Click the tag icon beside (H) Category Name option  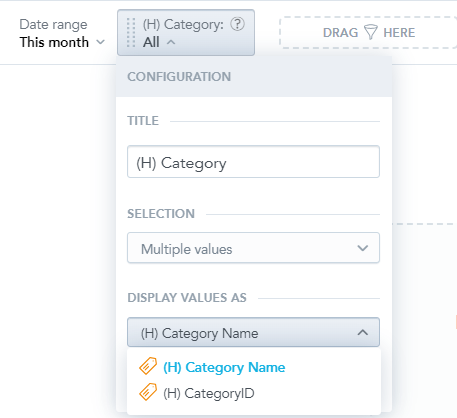click(x=148, y=366)
